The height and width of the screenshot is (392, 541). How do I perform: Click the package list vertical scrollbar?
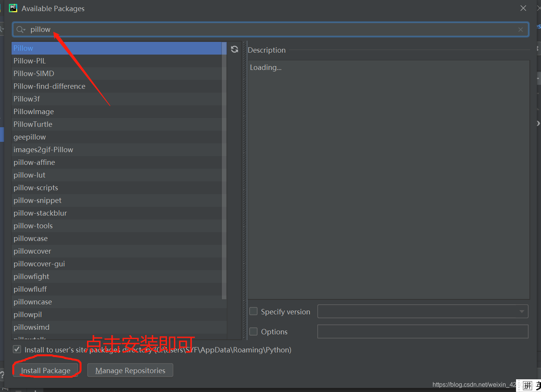tap(224, 171)
